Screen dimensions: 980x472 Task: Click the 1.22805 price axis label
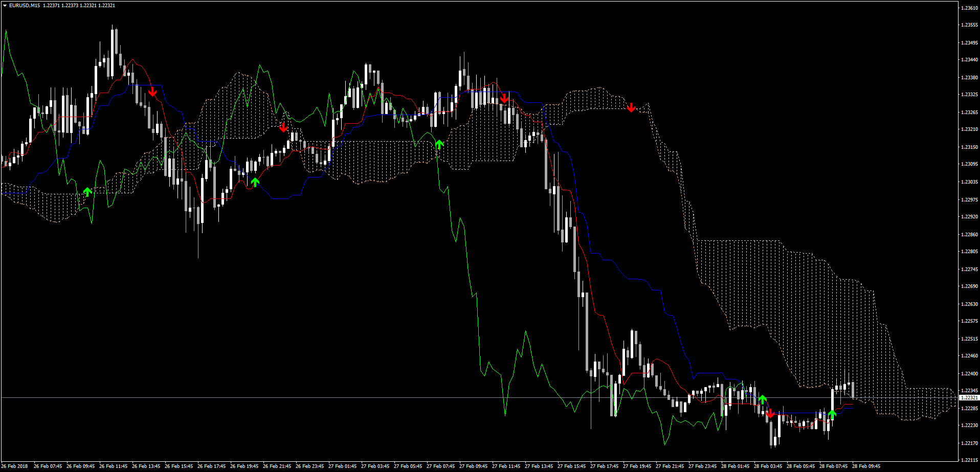970,252
